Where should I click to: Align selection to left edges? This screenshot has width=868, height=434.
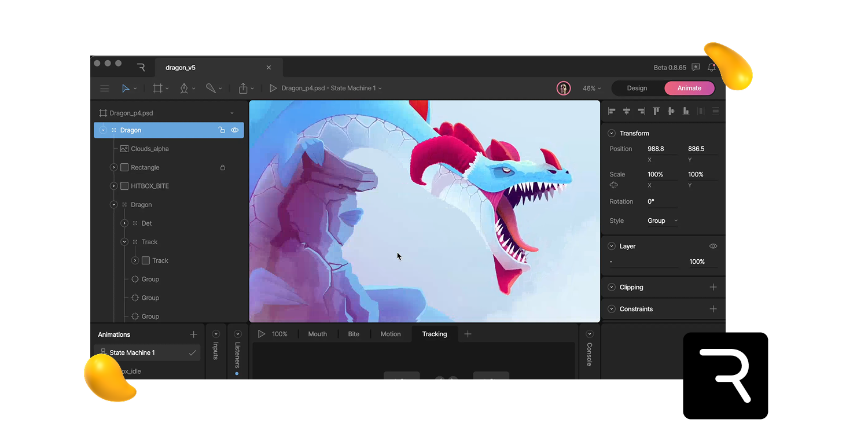click(x=612, y=111)
